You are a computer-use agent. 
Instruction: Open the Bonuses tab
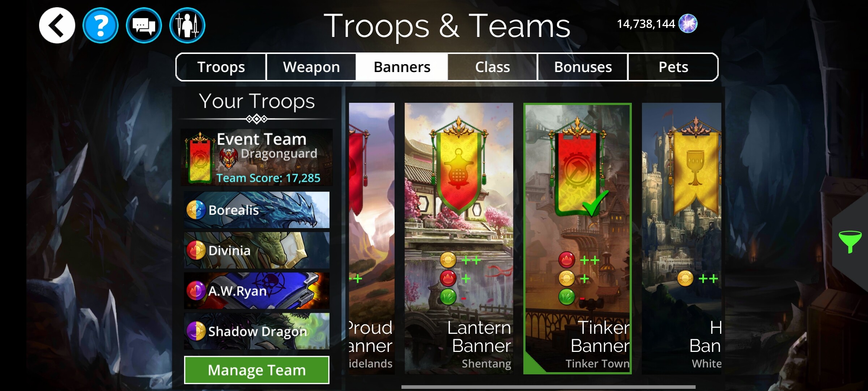[583, 67]
